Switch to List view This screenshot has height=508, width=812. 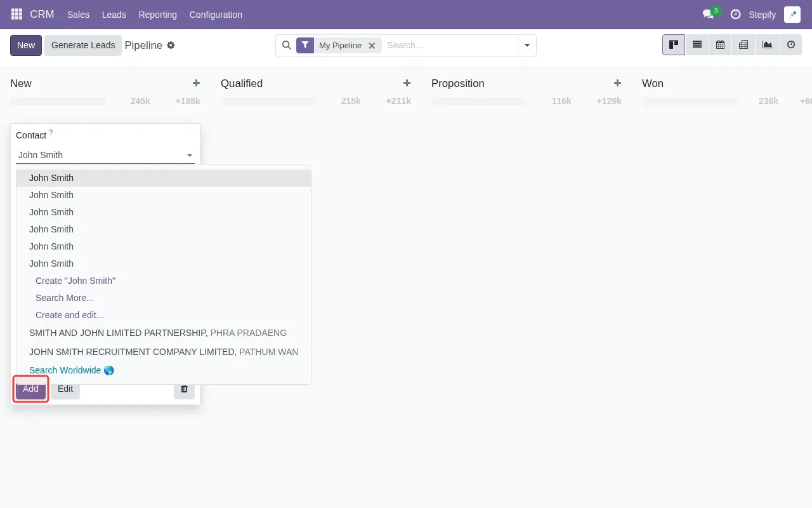tap(697, 44)
